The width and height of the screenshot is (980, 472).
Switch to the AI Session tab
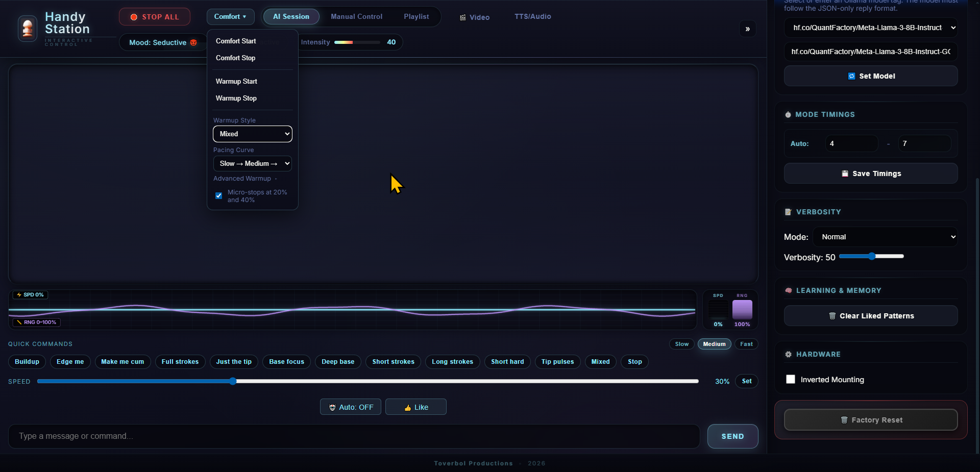point(291,17)
